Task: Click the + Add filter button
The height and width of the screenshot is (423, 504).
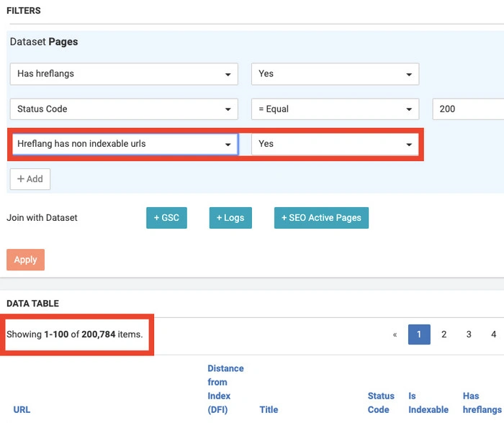Action: (30, 179)
